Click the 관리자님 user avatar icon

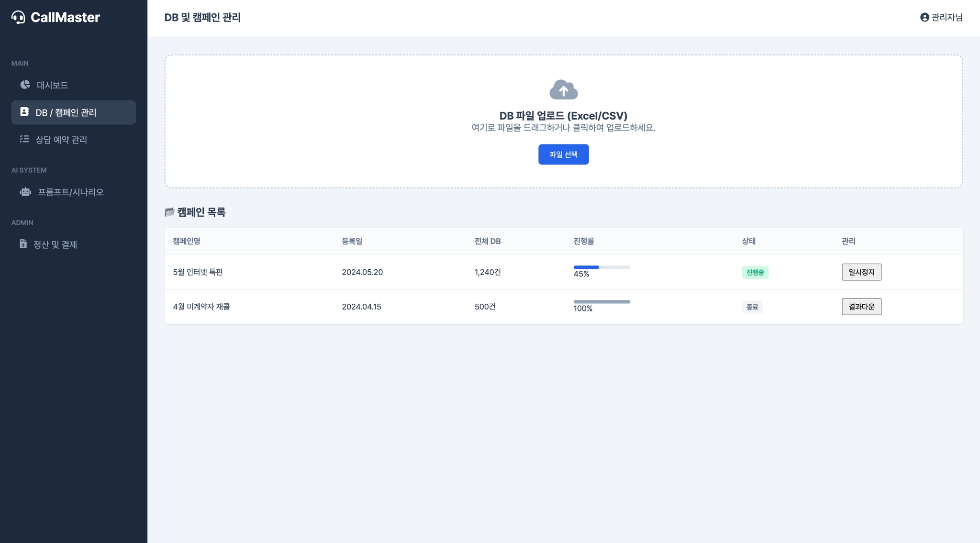(x=924, y=17)
